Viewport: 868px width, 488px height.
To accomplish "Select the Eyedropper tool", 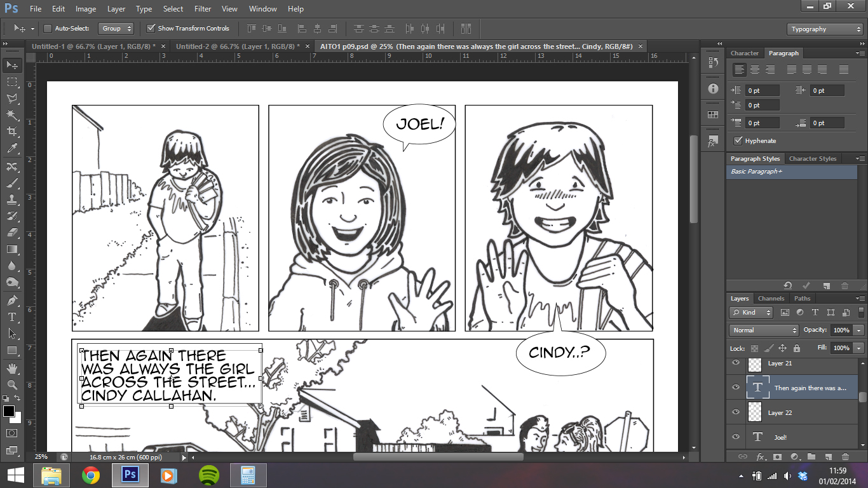I will pos(11,149).
